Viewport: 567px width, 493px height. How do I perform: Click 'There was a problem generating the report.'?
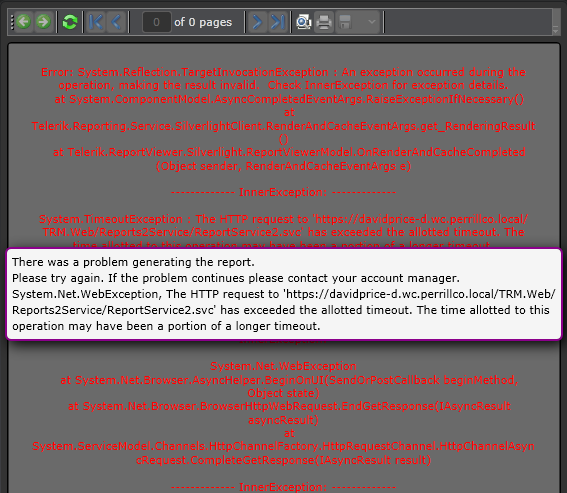click(x=133, y=262)
